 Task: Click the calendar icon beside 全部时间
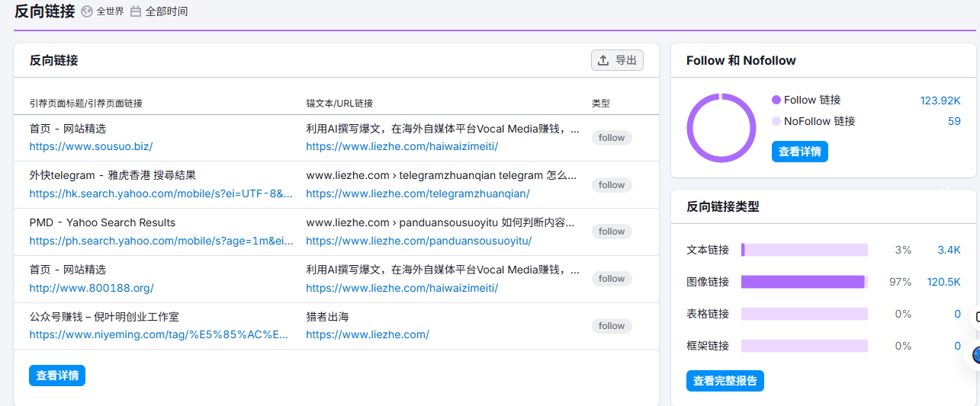pos(136,11)
